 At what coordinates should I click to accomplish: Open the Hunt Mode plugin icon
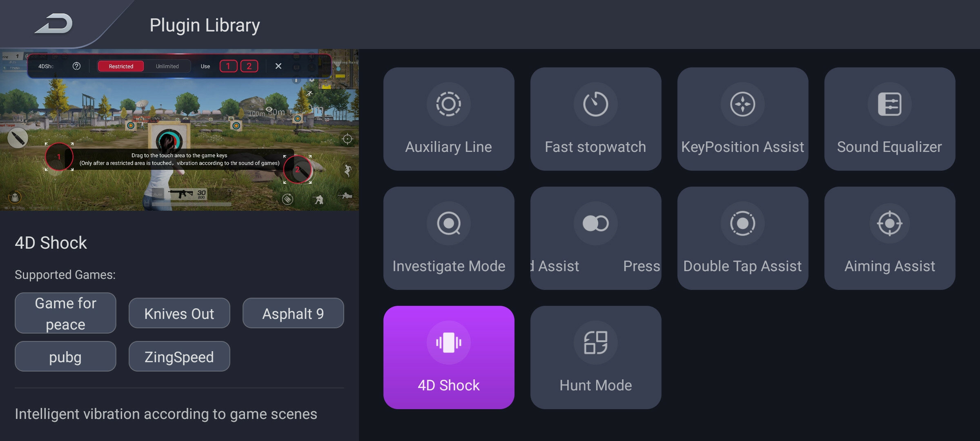595,343
